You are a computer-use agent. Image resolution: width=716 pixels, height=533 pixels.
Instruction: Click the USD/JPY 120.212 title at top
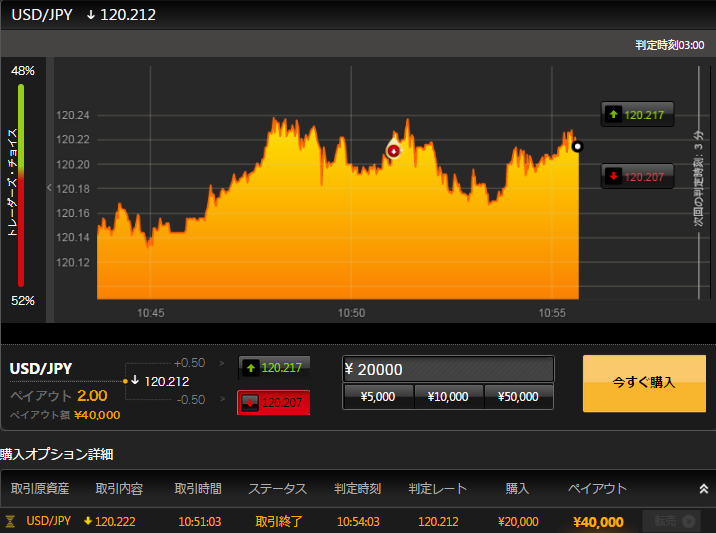84,15
